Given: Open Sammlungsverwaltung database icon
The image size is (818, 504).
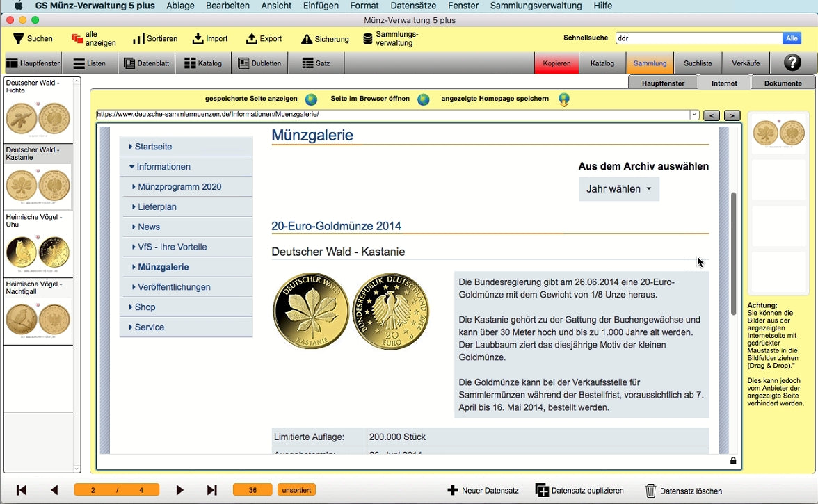Looking at the screenshot, I should tap(368, 39).
